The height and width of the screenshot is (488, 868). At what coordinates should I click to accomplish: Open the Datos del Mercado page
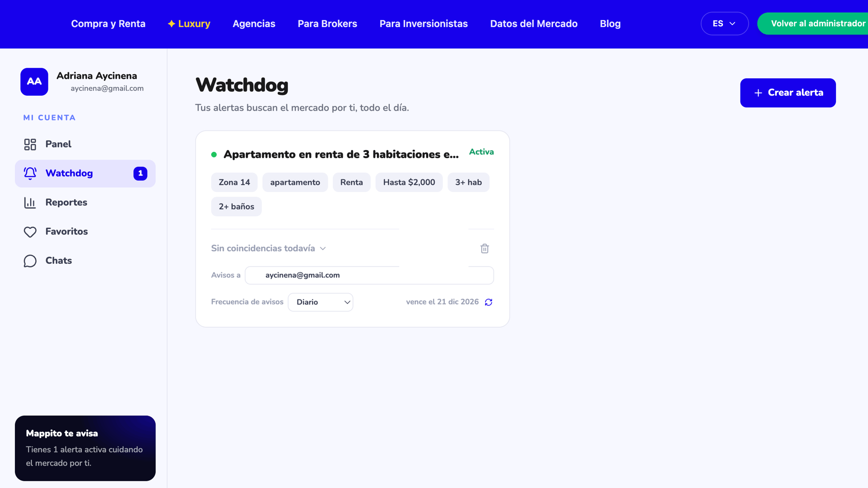pos(534,23)
